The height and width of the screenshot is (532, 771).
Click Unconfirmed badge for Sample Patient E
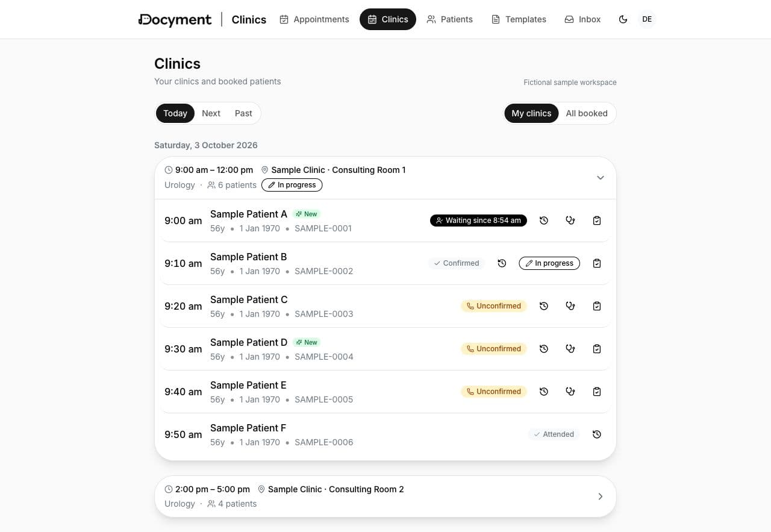tap(494, 392)
